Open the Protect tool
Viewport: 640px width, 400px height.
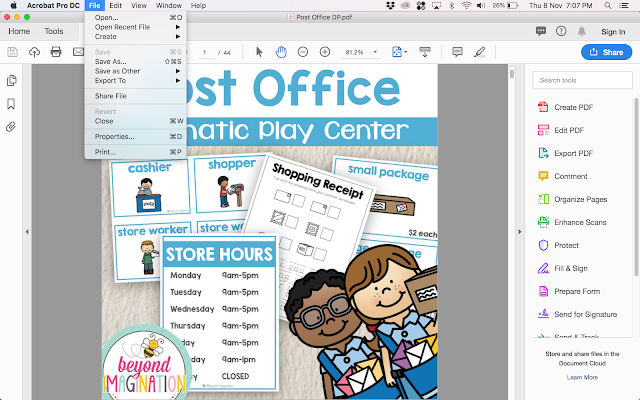tap(566, 245)
